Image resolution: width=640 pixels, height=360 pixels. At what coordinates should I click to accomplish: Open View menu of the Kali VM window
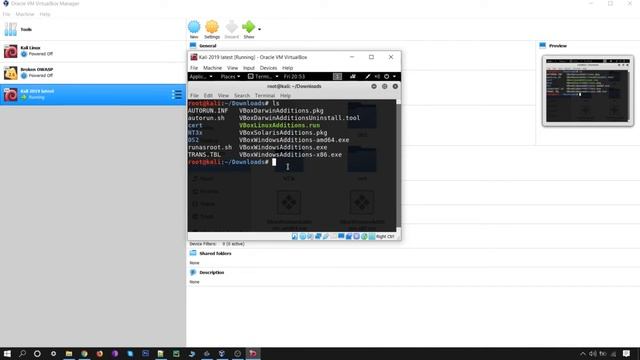(x=232, y=68)
